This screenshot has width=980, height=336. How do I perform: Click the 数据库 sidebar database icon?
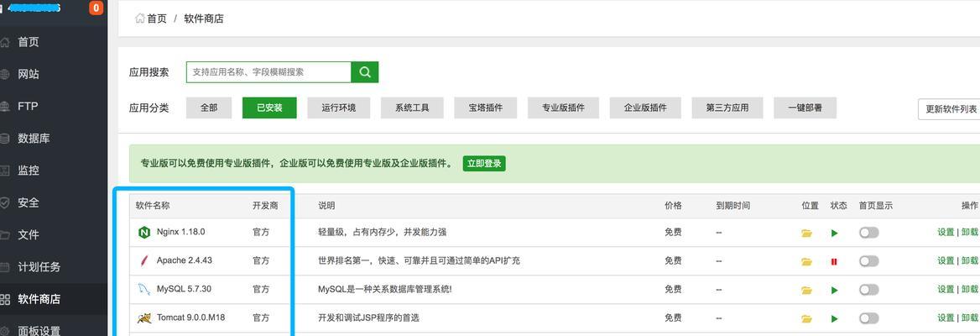point(5,139)
